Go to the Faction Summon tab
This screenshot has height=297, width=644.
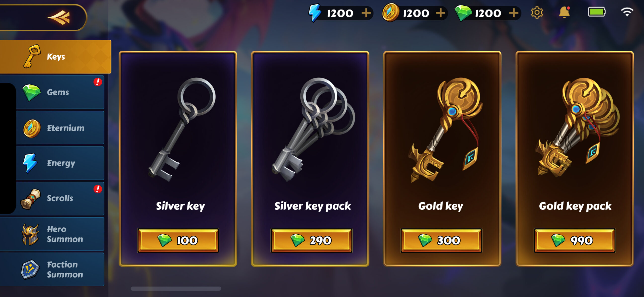[52, 269]
